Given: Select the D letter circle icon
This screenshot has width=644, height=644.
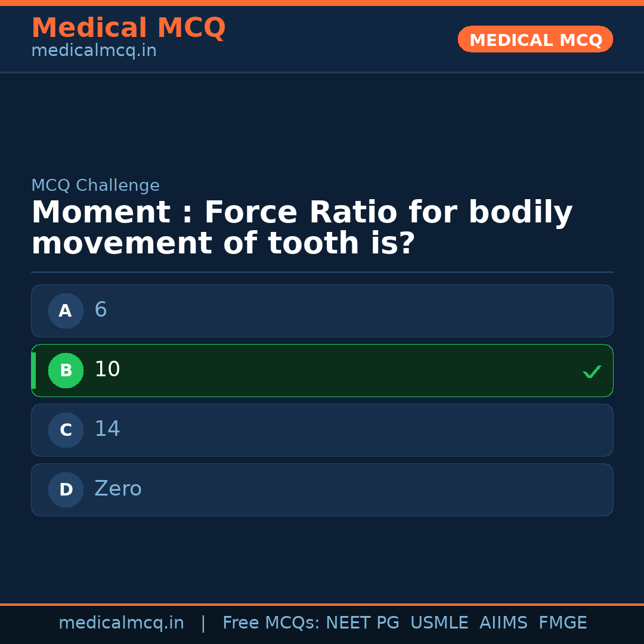Looking at the screenshot, I should 66,490.
